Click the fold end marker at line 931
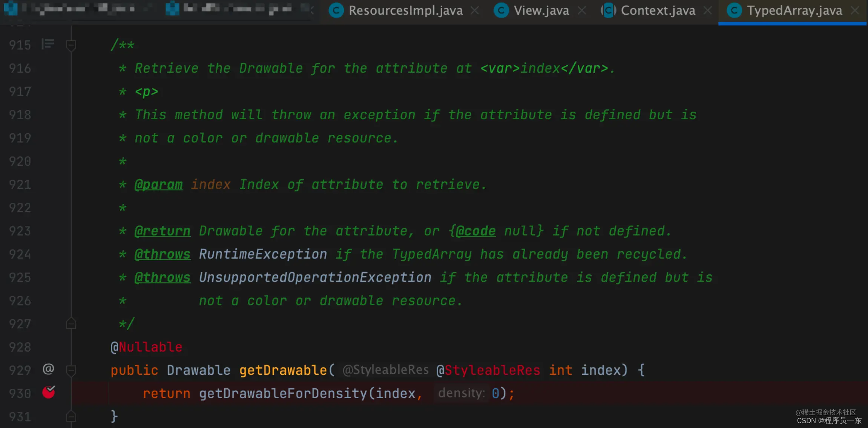 pyautogui.click(x=71, y=417)
